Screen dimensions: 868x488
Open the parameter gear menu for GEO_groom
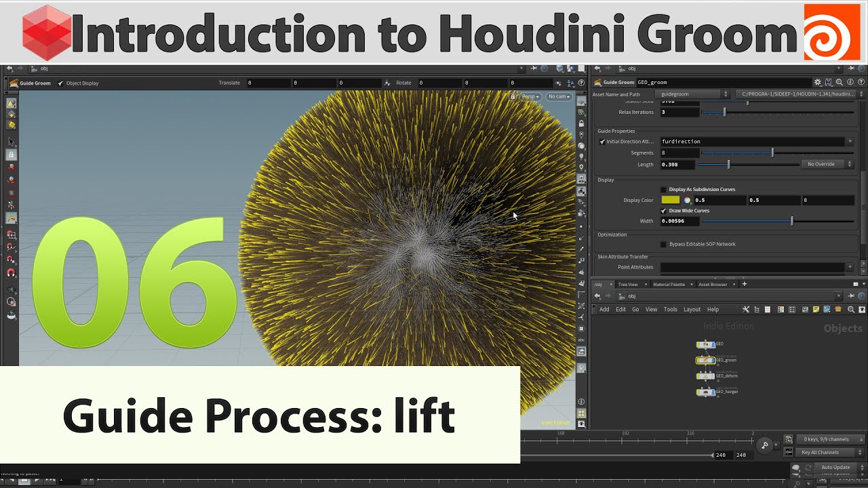click(818, 82)
